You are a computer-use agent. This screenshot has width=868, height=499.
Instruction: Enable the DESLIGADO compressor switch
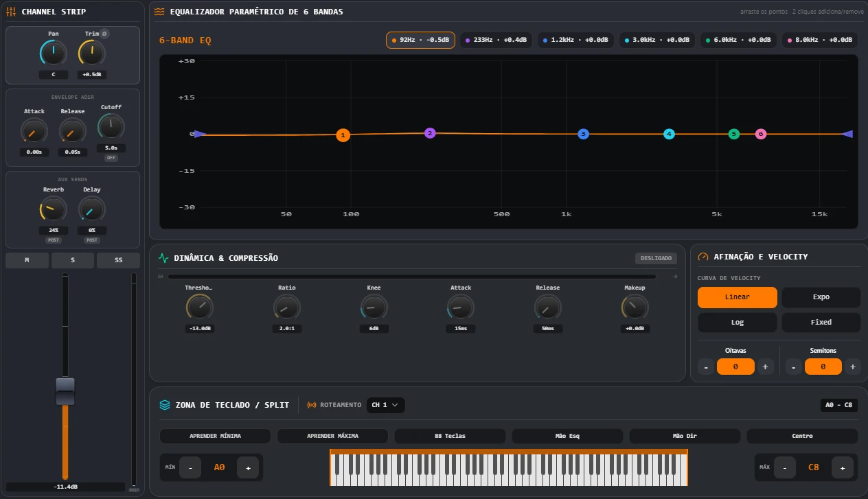[656, 258]
